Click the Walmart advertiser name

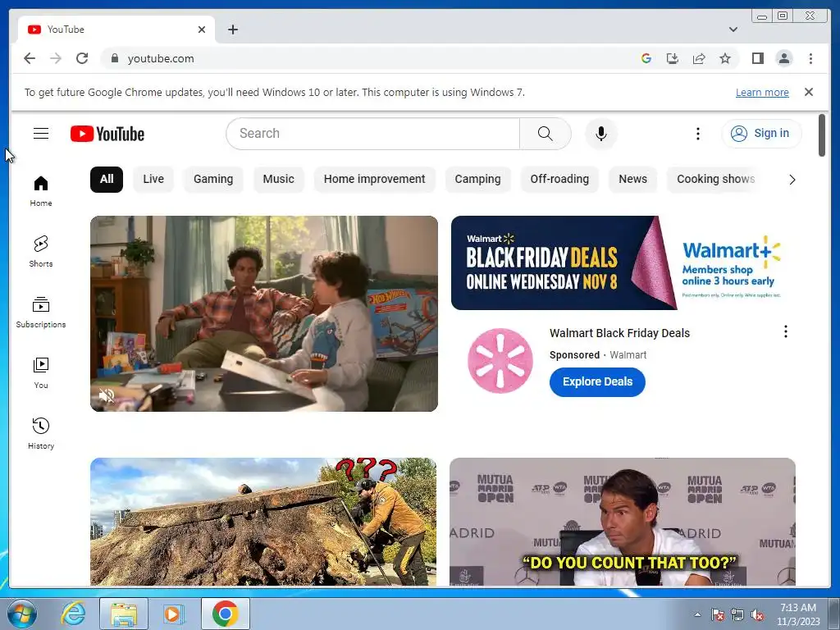[628, 354]
